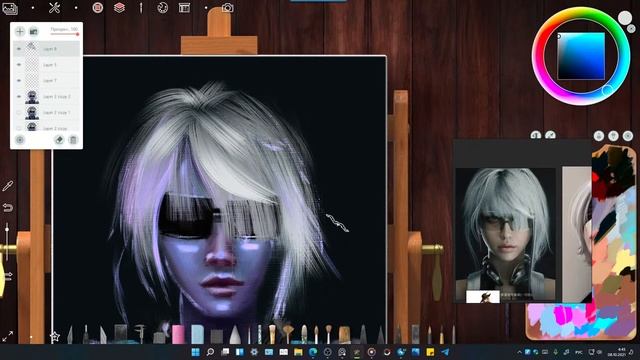Screen dimensions: 640x360
Task: Open the paint palette icon in top toolbar
Action: coord(162,8)
